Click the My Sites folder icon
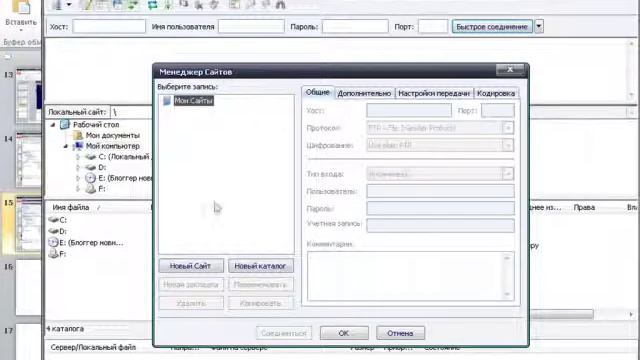 pyautogui.click(x=167, y=100)
